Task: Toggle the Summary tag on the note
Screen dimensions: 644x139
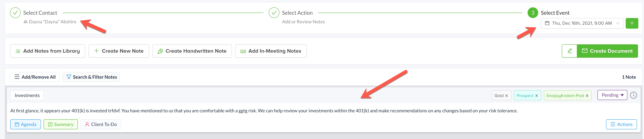Action: coord(61,124)
